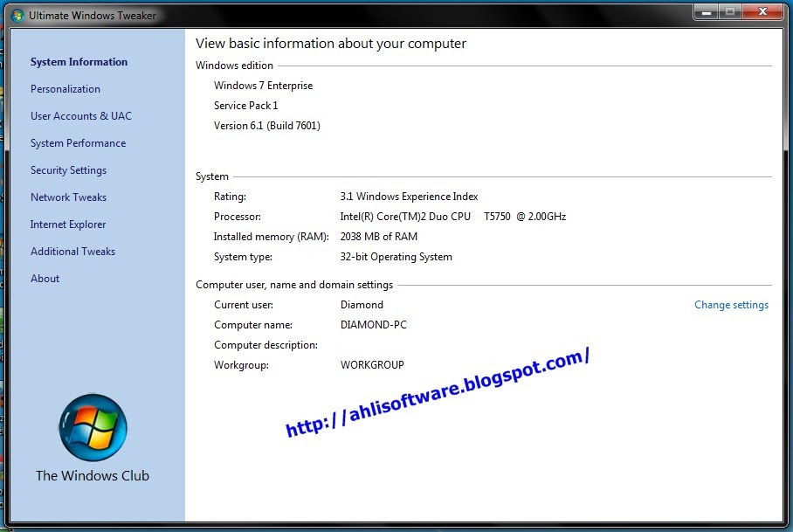This screenshot has height=532, width=793.
Task: Open User Accounts & UAC settings
Action: point(80,115)
